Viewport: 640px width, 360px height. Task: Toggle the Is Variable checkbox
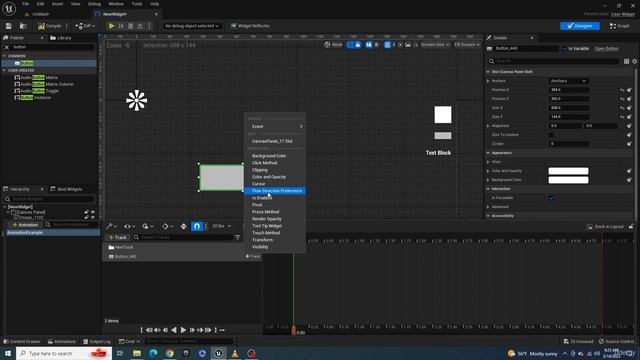click(x=565, y=49)
